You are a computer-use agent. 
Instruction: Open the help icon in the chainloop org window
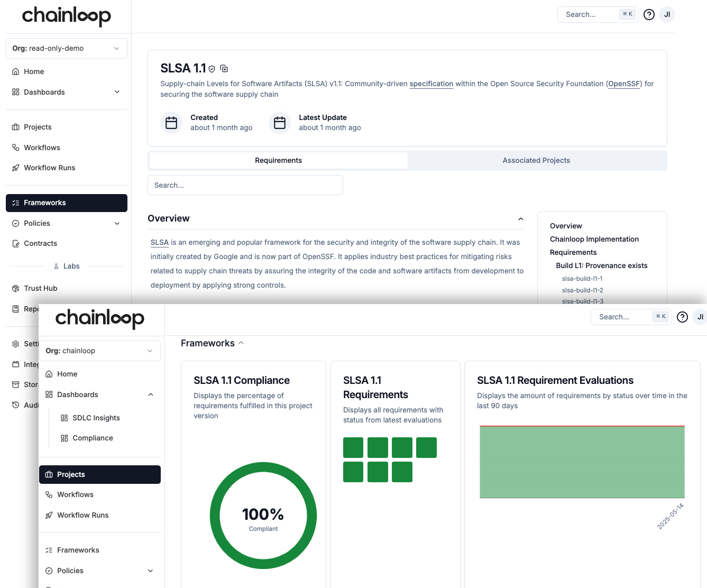pos(682,317)
